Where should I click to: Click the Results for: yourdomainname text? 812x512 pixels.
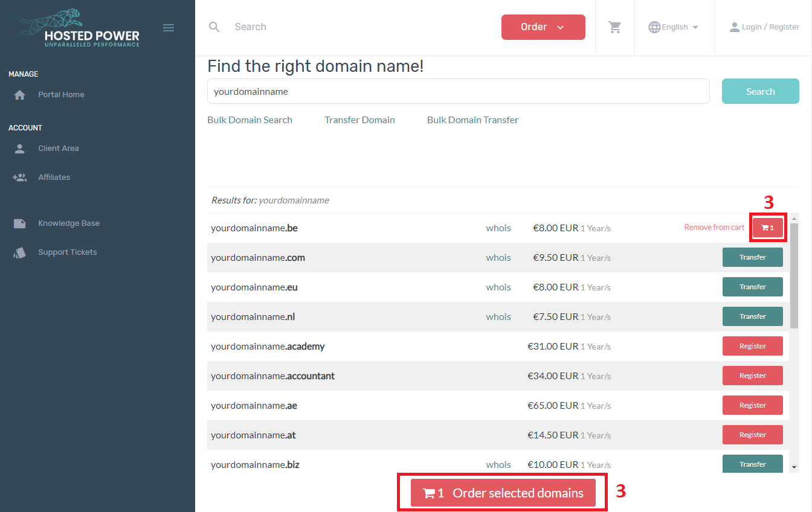click(270, 200)
